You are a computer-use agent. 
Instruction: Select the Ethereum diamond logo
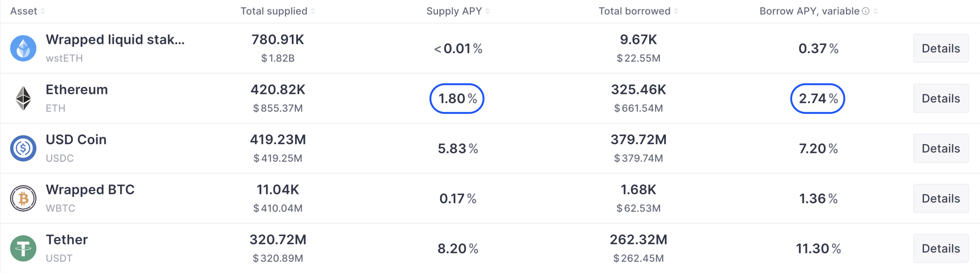24,98
